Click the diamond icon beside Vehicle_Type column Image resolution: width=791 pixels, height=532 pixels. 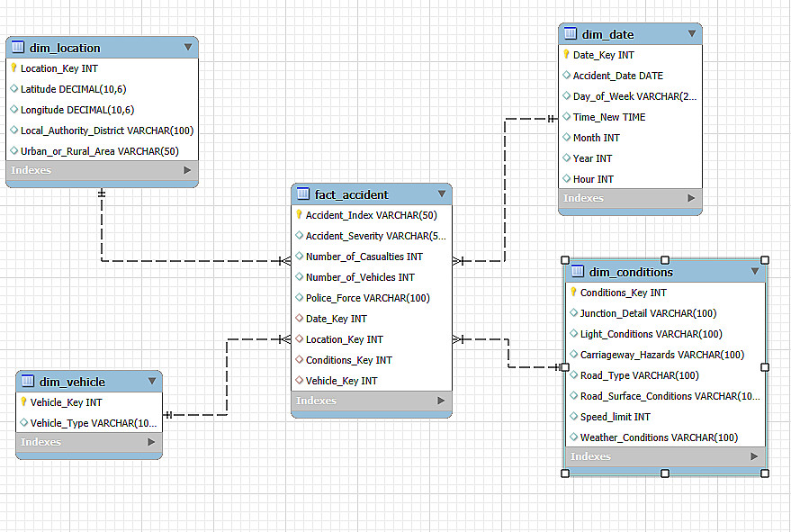pyautogui.click(x=23, y=422)
